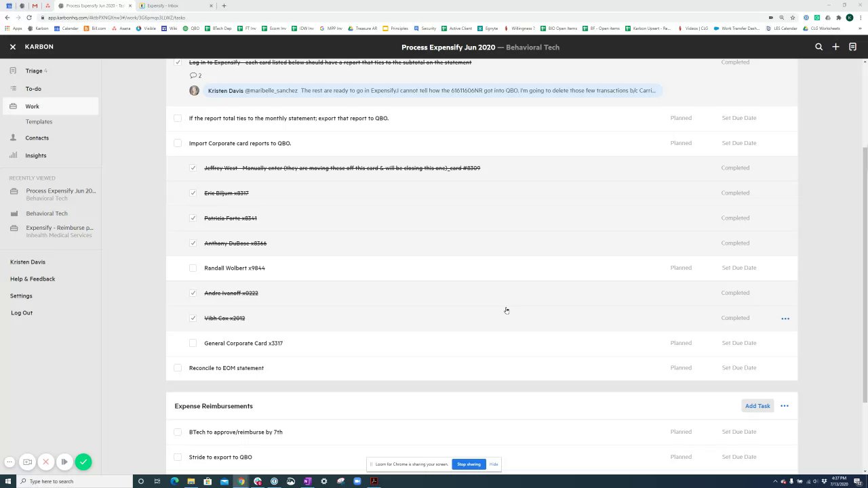Open Templates under Work

tap(39, 121)
